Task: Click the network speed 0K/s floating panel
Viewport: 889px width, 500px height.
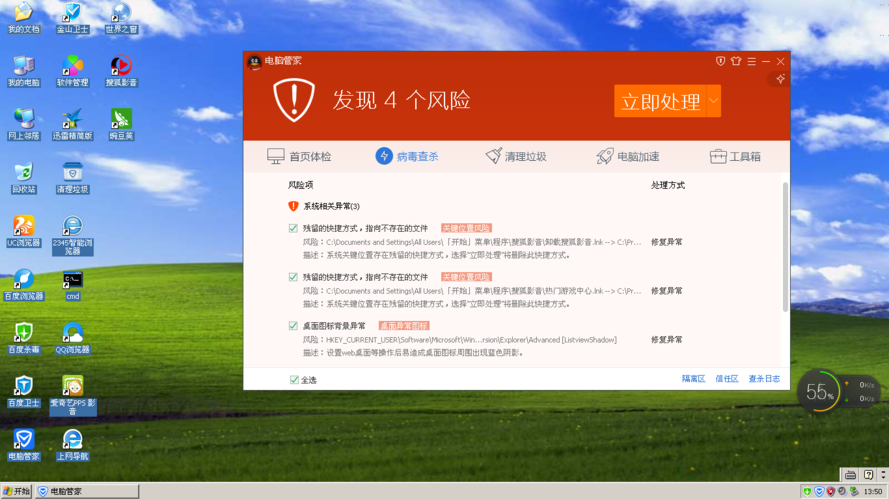Action: coord(862,391)
